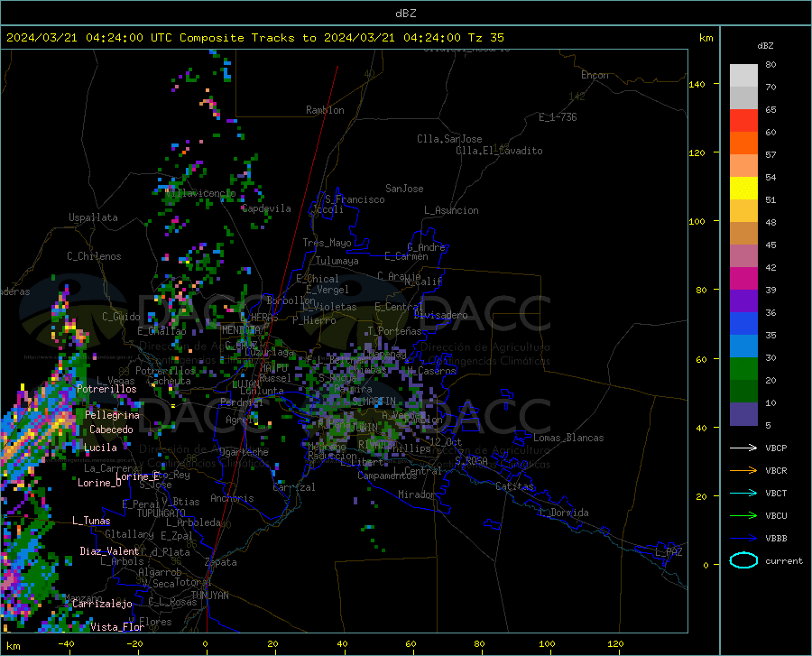Click the Pellegrina white label
Image resolution: width=812 pixels, height=656 pixels.
pos(112,415)
